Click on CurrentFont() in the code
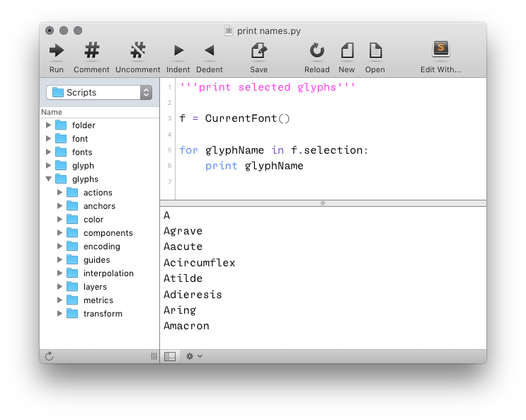 [x=247, y=118]
